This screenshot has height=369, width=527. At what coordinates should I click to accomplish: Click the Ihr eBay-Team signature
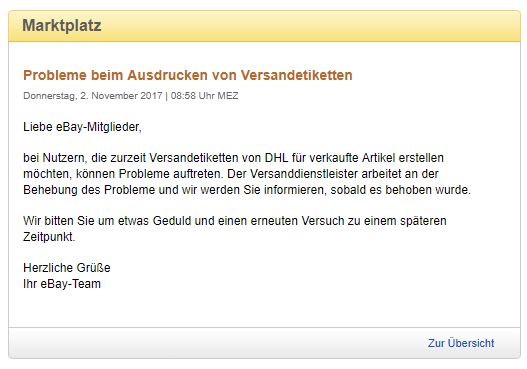coord(62,284)
